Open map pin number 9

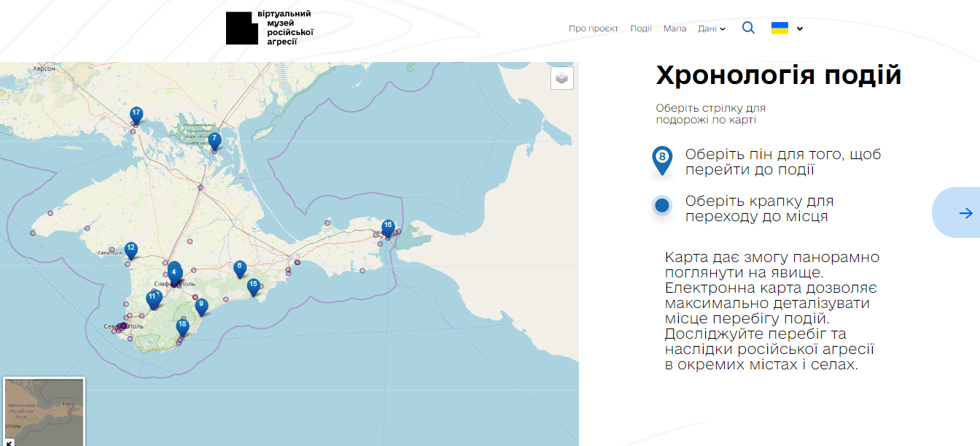click(x=201, y=306)
